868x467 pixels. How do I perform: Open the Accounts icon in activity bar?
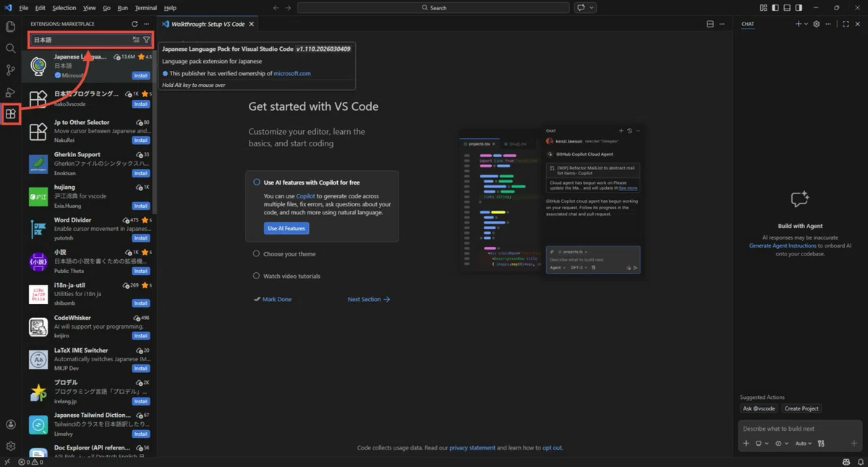10,425
